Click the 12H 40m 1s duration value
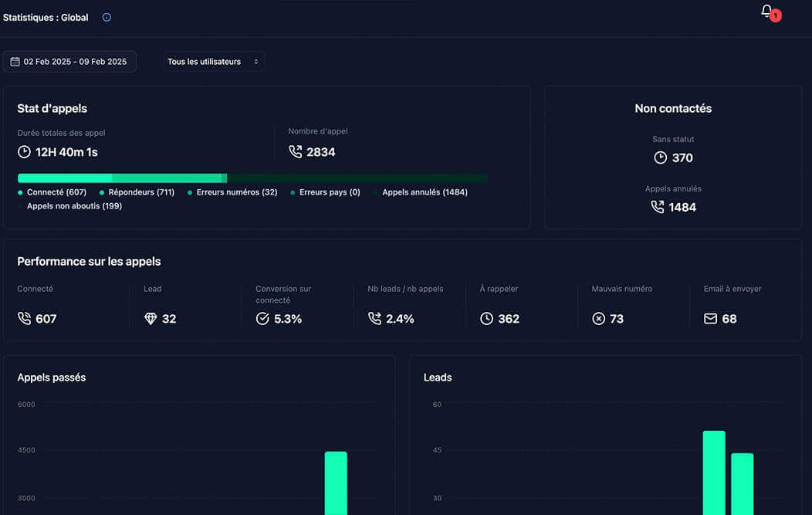The image size is (812, 515). tap(67, 152)
